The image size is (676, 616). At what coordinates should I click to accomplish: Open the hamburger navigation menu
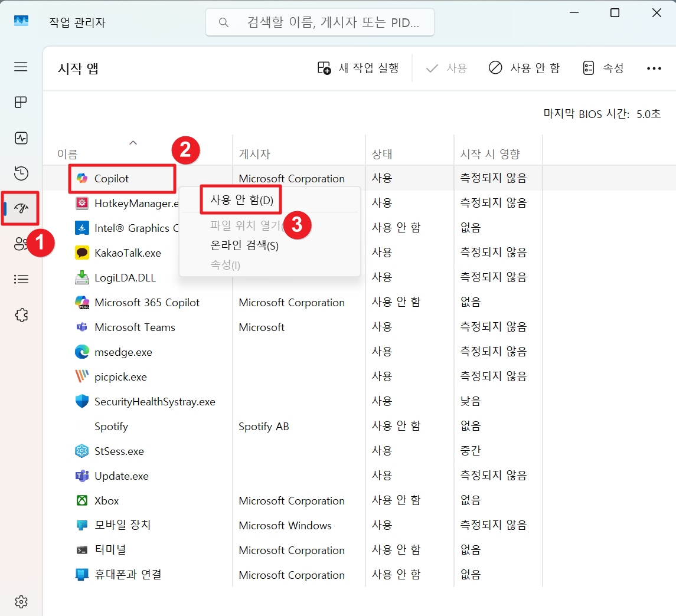pyautogui.click(x=21, y=67)
